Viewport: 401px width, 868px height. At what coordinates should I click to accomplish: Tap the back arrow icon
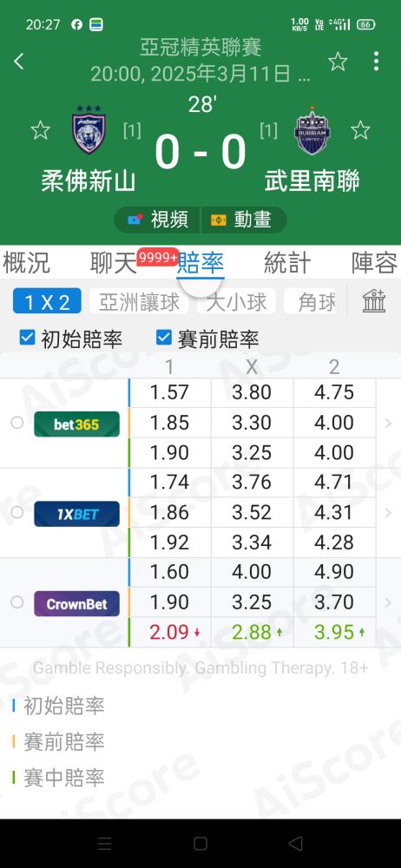19,61
